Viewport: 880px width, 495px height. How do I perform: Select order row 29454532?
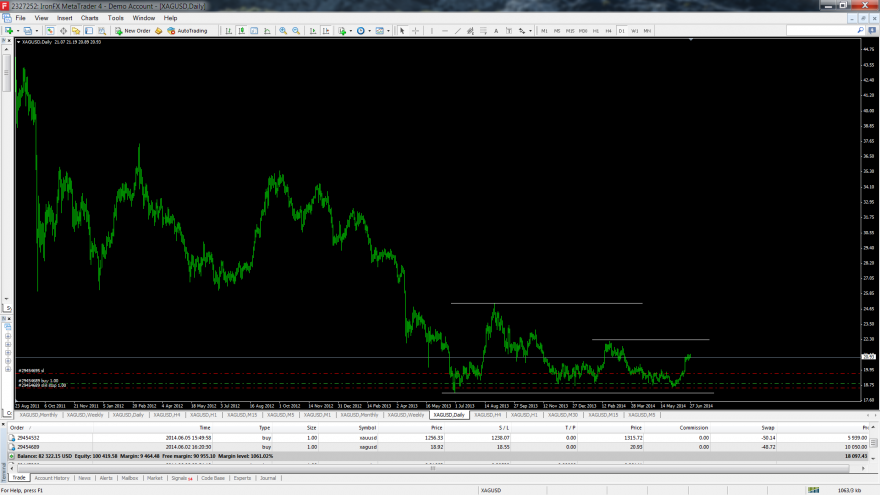pos(438,438)
